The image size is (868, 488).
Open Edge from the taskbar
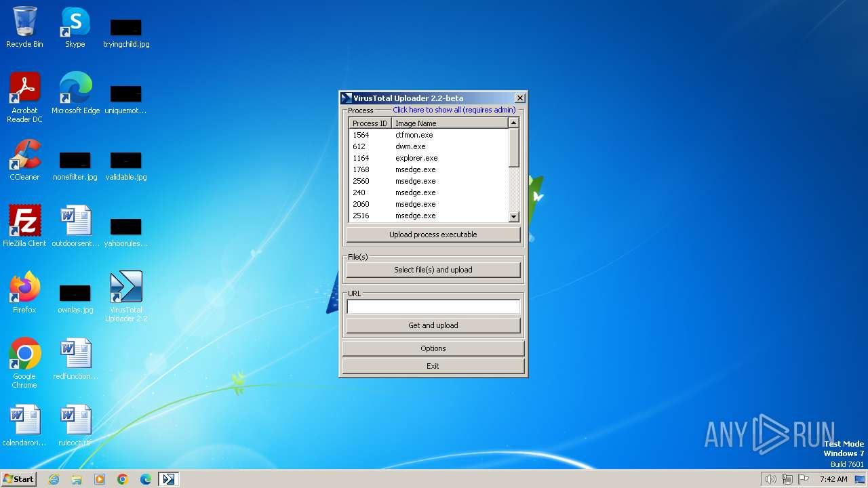tap(146, 479)
